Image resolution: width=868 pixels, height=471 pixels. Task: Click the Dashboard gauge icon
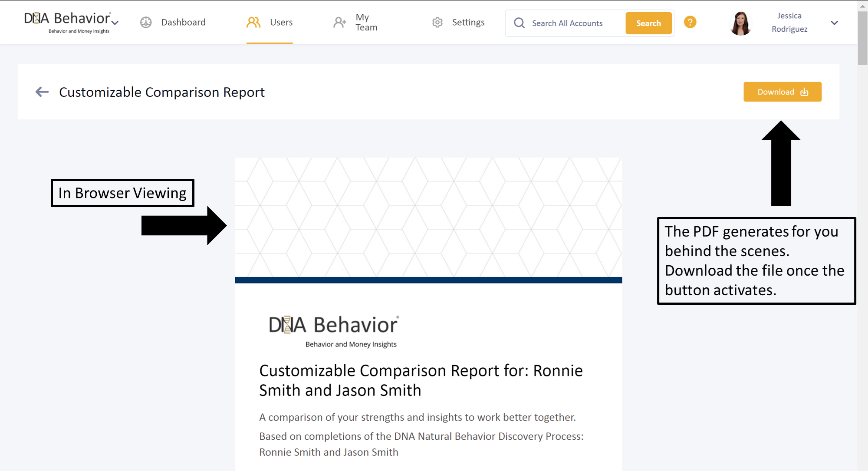(x=146, y=22)
